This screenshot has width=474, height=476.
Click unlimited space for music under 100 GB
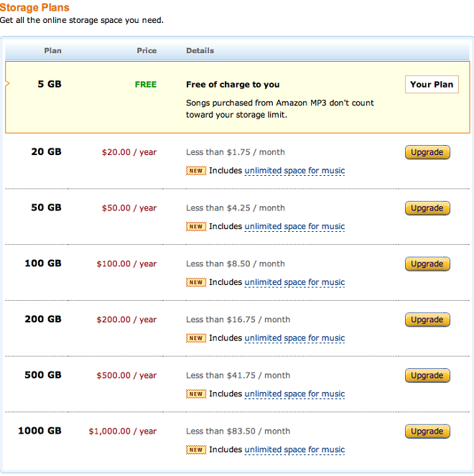294,282
